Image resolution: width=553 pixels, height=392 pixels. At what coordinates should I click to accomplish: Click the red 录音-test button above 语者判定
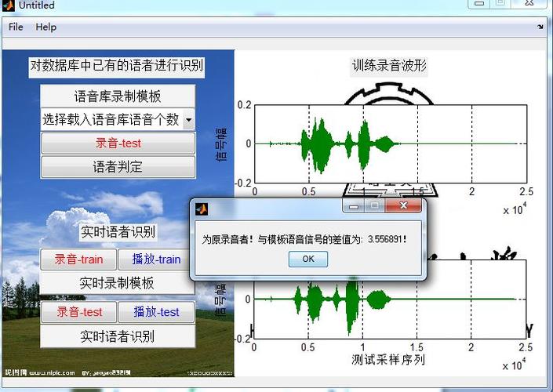[x=118, y=143]
